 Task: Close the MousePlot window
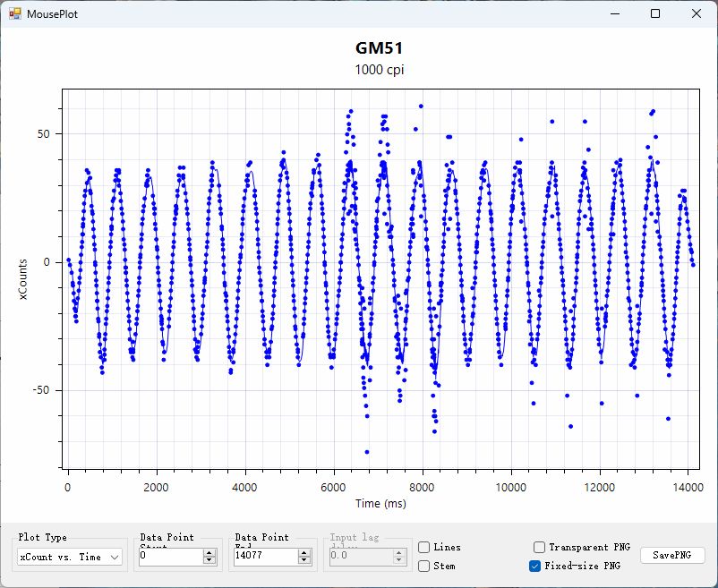click(696, 13)
